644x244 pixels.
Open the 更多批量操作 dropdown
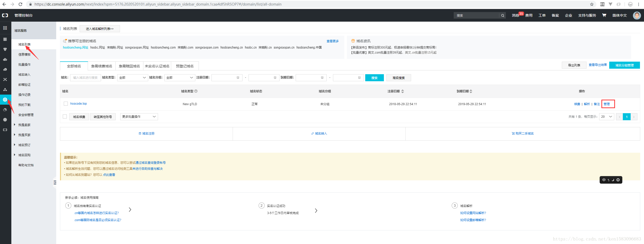(139, 117)
